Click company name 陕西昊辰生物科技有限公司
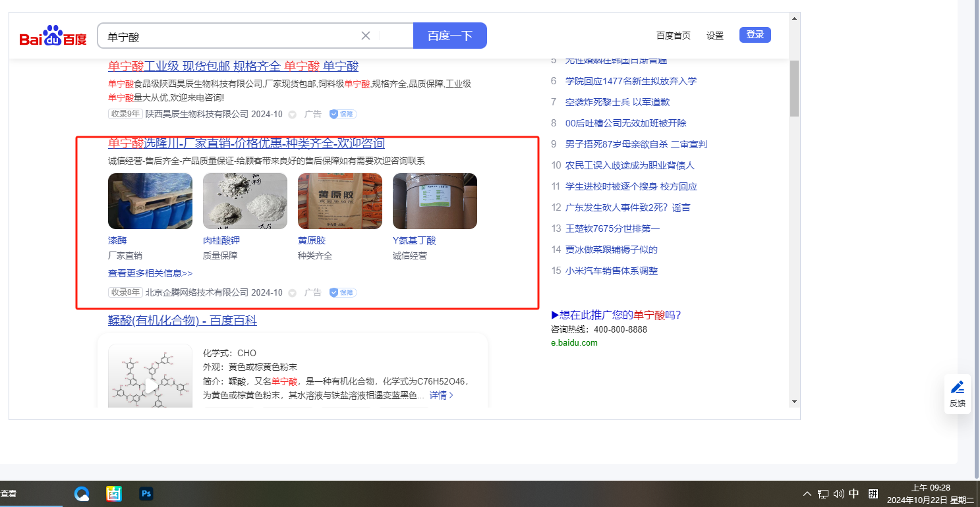The height and width of the screenshot is (507, 980). [197, 114]
